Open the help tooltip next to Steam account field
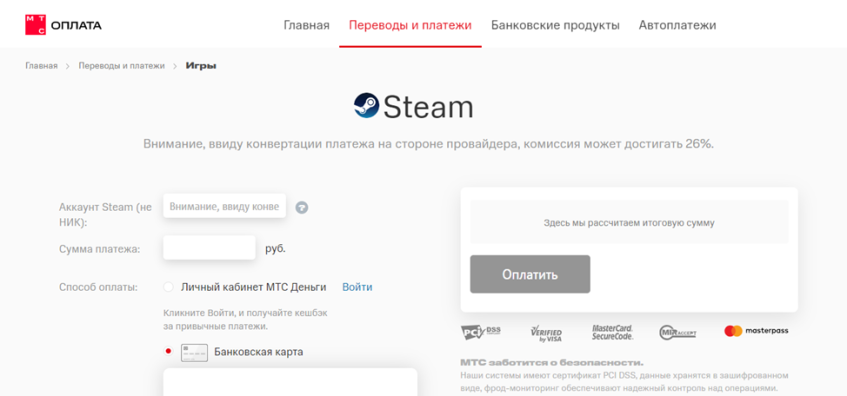 (301, 207)
